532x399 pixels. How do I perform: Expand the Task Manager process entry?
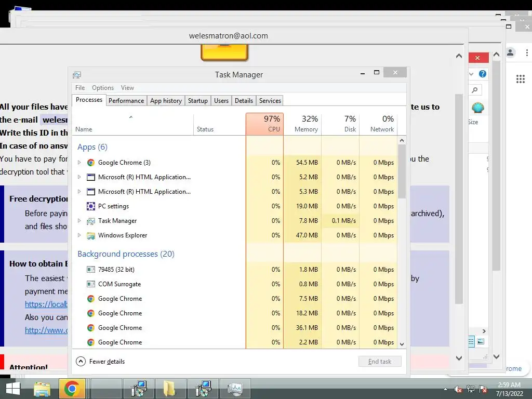coord(79,221)
